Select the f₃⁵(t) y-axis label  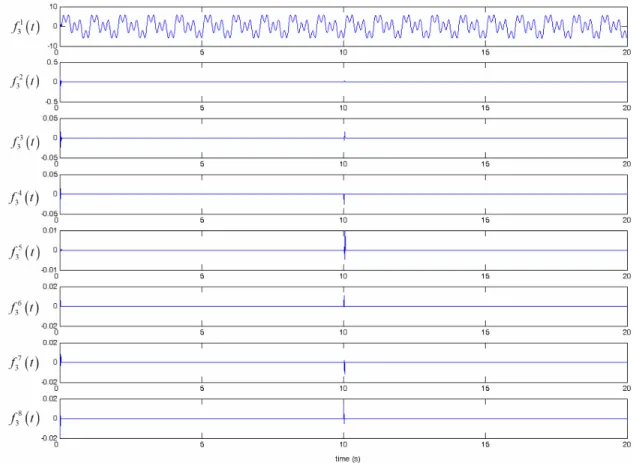pos(25,252)
